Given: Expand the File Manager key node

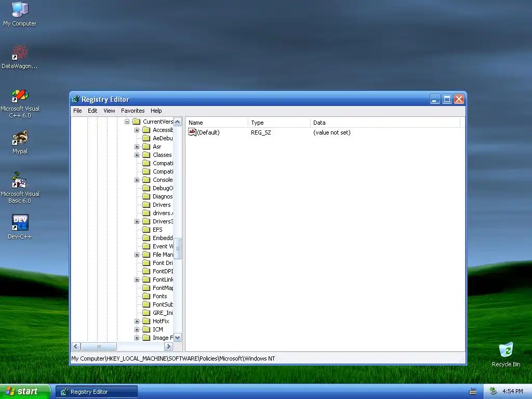Looking at the screenshot, I should [137, 255].
